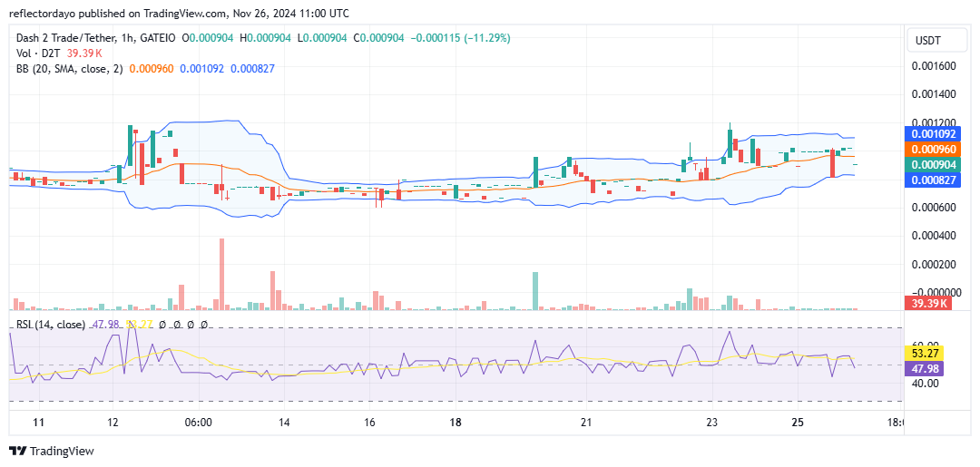Click the −0.000115 (−11.29%) change value
Viewport: 980px width, 467px height.
click(460, 39)
